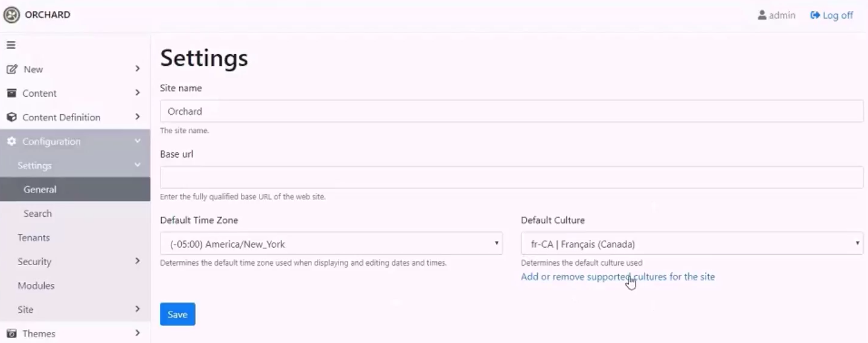Open the Tenants menu item
Viewport: 868px width, 343px height.
point(75,237)
